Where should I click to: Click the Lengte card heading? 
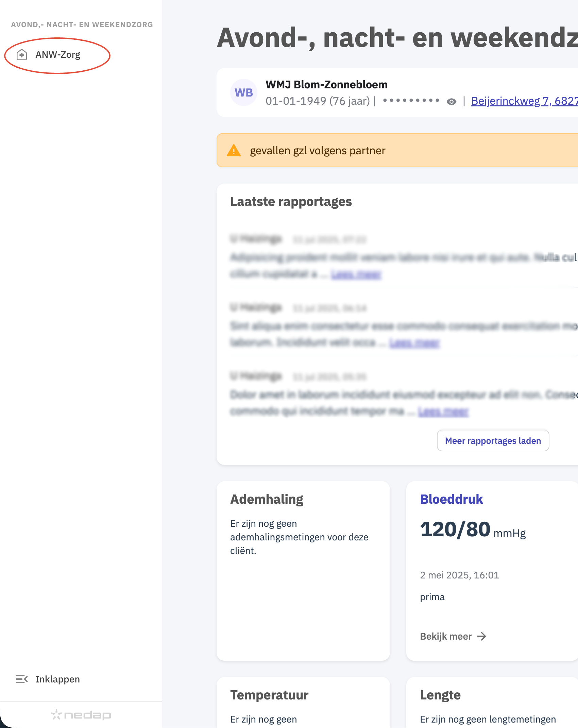click(x=440, y=695)
